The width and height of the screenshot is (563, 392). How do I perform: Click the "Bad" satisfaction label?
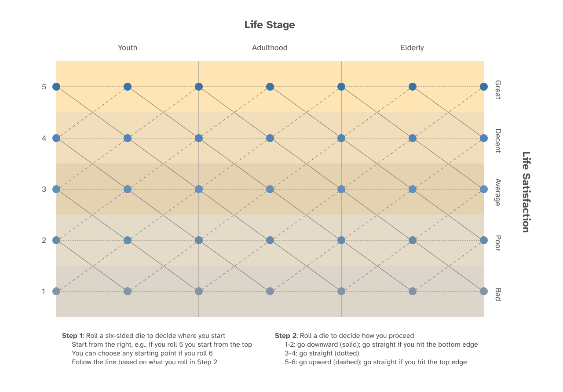(x=498, y=294)
